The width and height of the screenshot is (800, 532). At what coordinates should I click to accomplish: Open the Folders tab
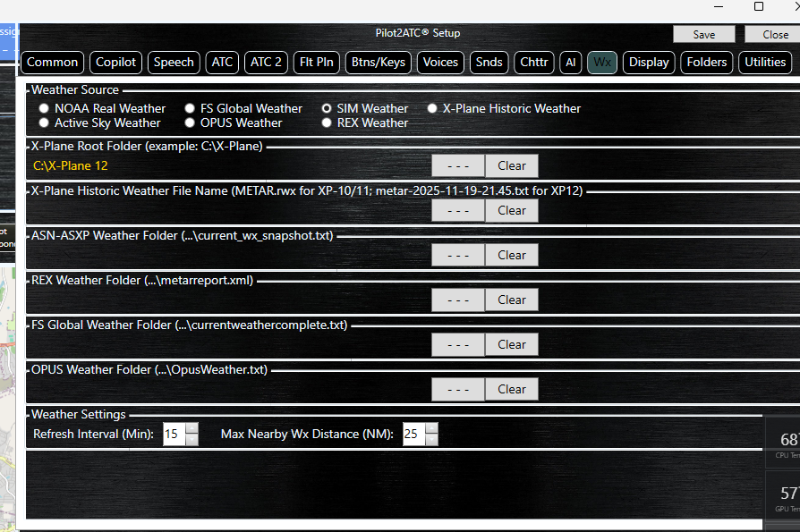[x=707, y=63]
